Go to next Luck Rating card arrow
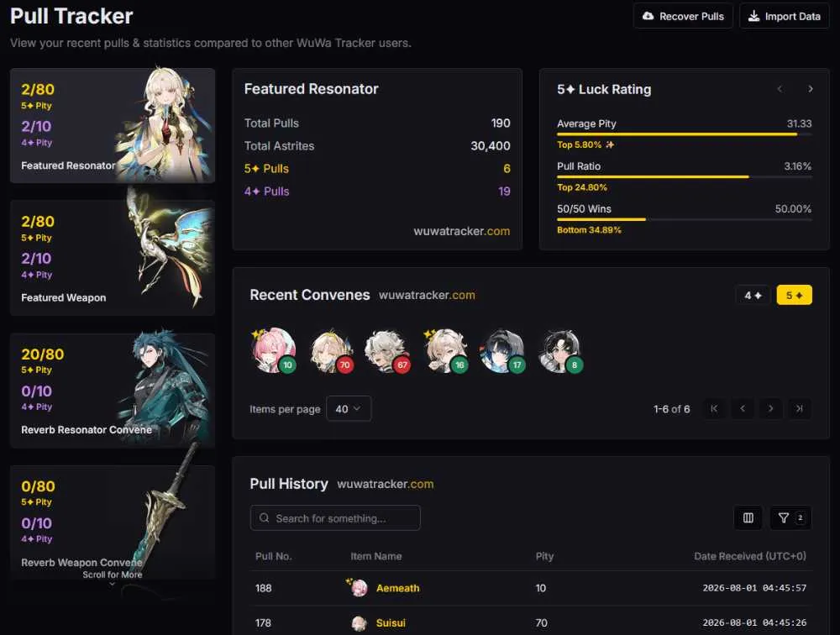Image resolution: width=840 pixels, height=635 pixels. click(810, 89)
